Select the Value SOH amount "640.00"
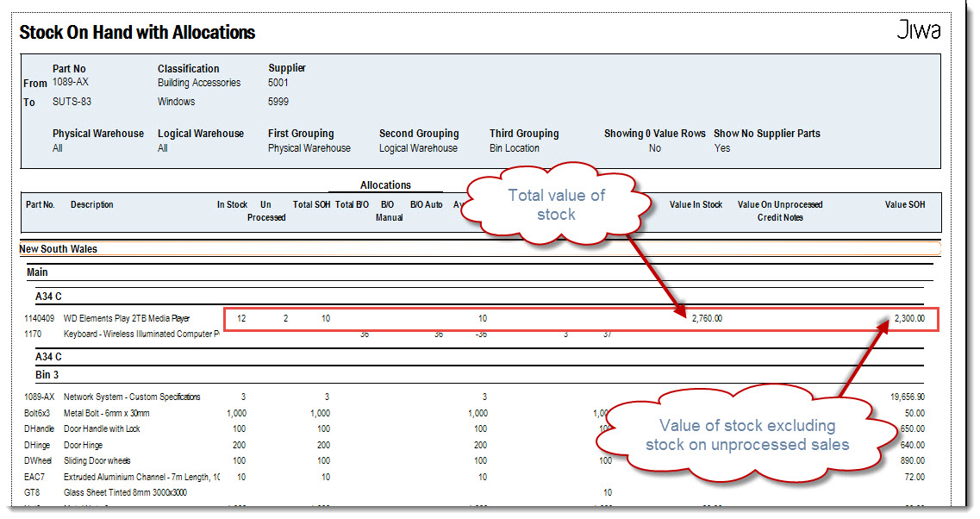This screenshot has width=980, height=519. [913, 445]
